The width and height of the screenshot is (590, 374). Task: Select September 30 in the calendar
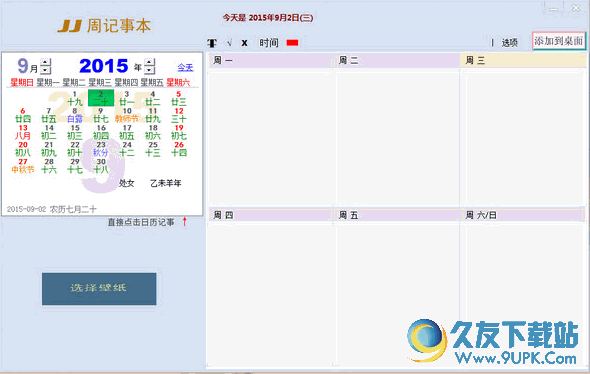(101, 166)
